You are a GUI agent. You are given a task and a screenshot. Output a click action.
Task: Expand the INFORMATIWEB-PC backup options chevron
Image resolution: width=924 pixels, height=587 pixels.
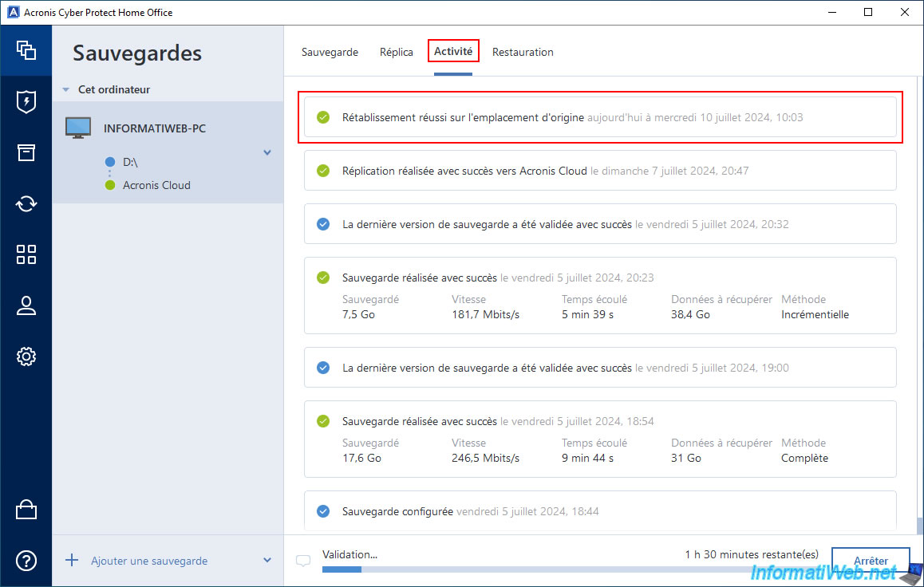[267, 152]
